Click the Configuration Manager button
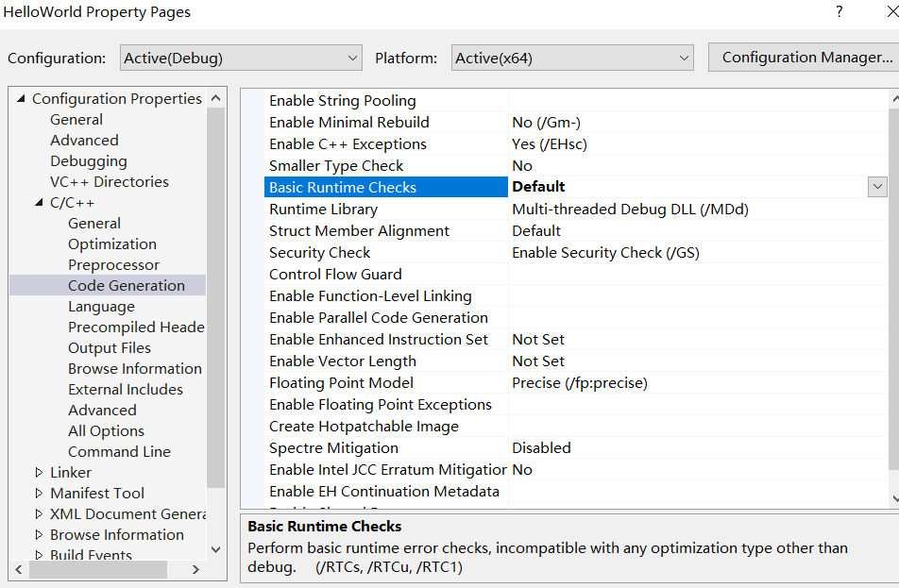 tap(806, 58)
